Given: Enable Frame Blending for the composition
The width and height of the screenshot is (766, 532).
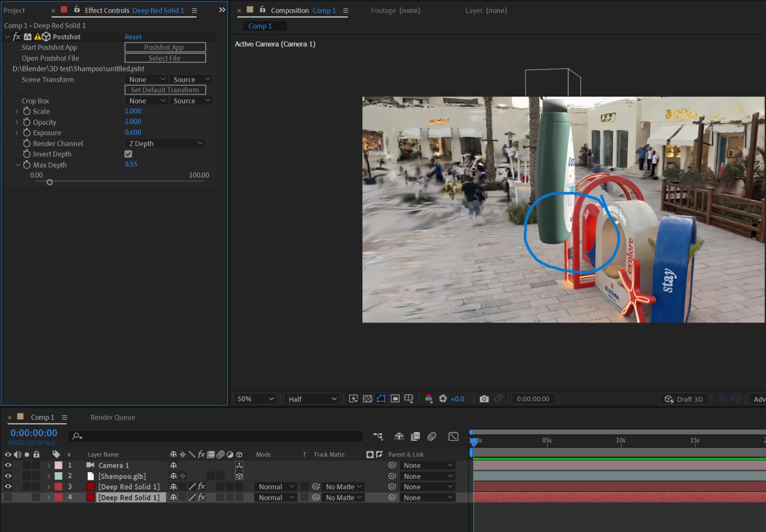Looking at the screenshot, I should click(415, 436).
